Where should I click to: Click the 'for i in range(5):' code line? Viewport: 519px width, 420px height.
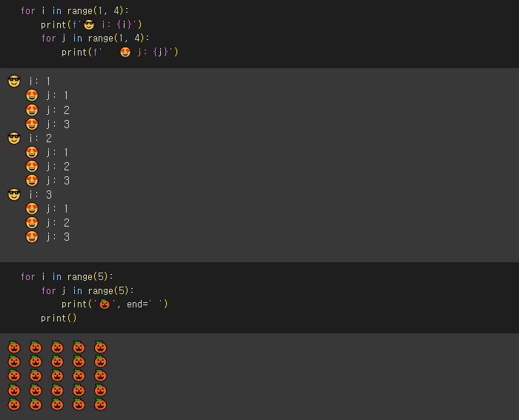[x=67, y=276]
